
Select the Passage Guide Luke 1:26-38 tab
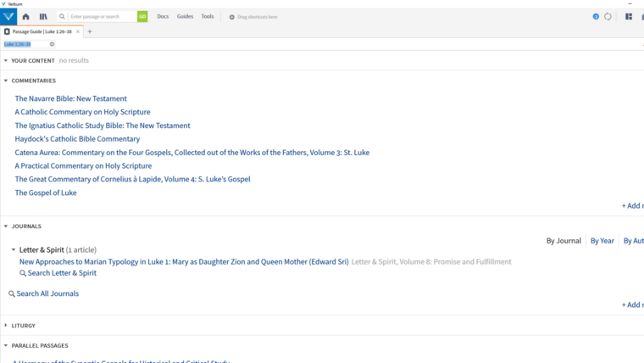pos(42,31)
